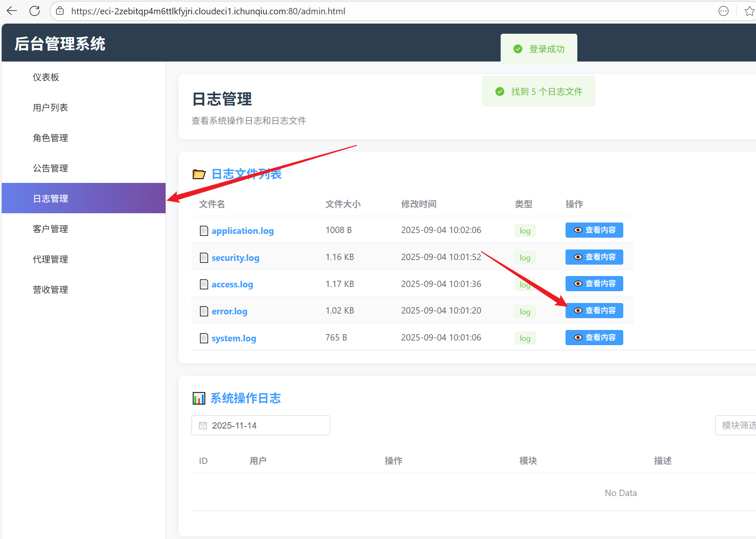
Task: Click the chart icon by 系统操作日志
Action: [198, 398]
